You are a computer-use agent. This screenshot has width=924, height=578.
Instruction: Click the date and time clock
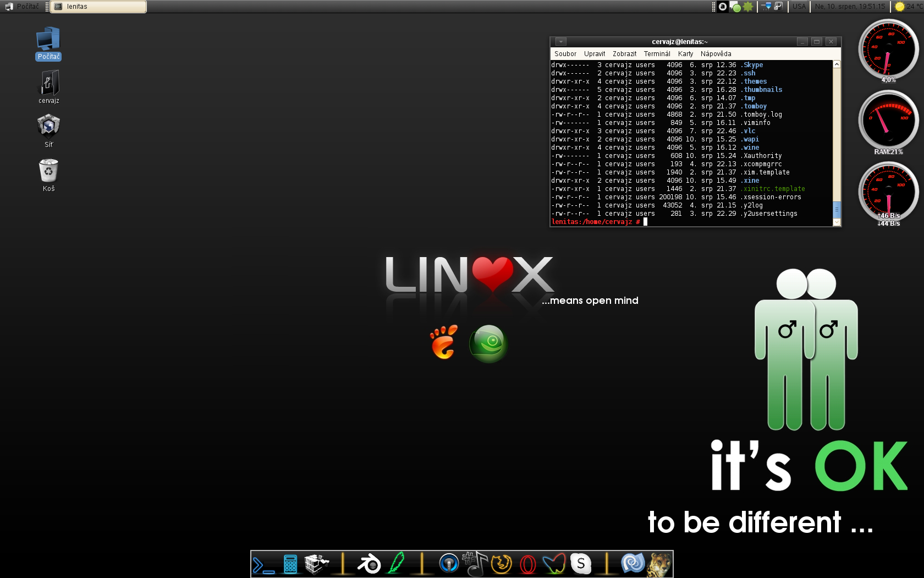(850, 7)
